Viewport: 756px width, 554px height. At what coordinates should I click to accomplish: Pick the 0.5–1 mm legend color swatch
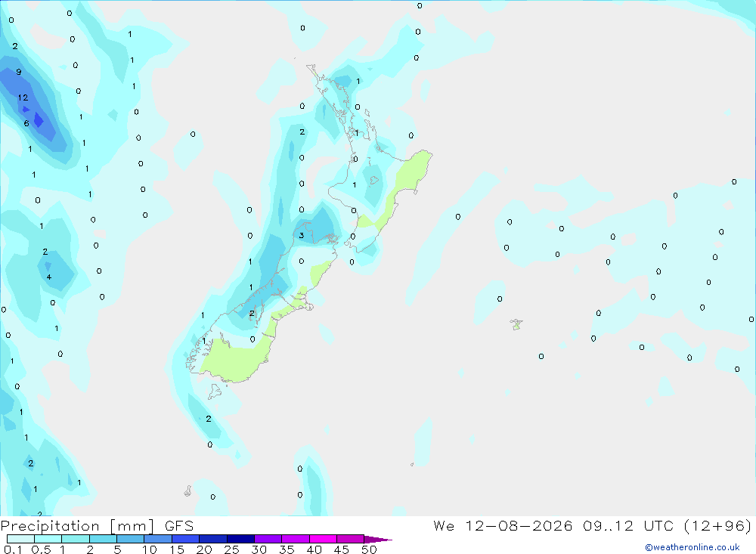(x=48, y=539)
